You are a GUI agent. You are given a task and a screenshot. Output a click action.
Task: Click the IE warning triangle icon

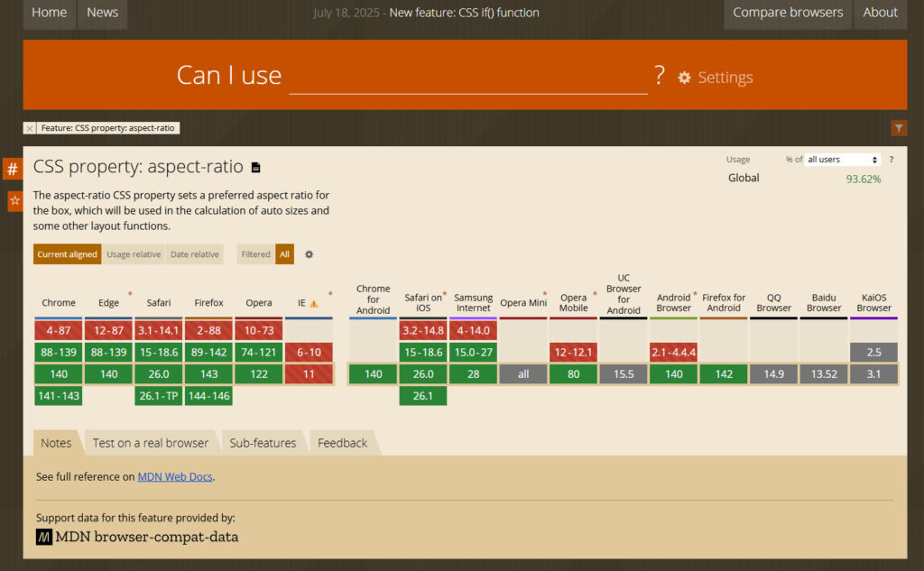(314, 304)
